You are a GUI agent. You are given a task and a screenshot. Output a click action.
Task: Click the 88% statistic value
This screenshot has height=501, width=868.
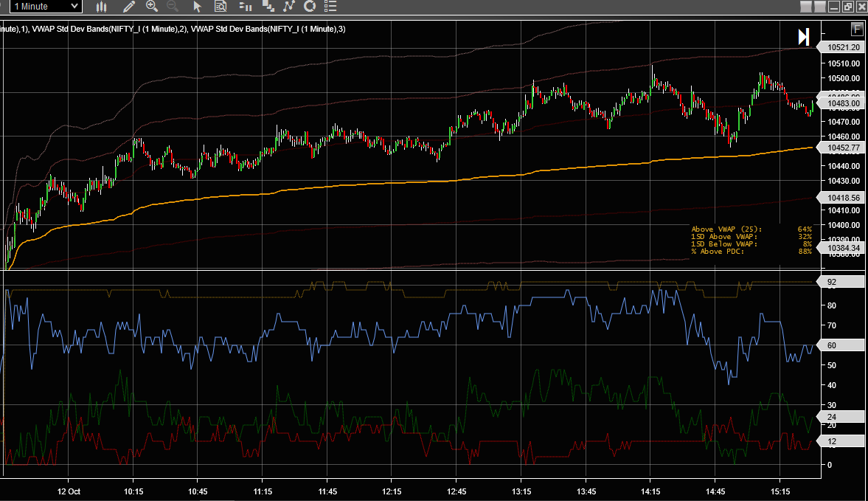click(x=805, y=252)
